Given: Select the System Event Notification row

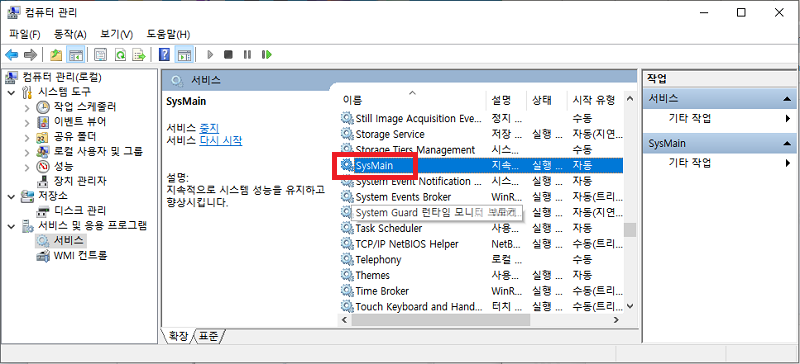Looking at the screenshot, I should [x=481, y=181].
